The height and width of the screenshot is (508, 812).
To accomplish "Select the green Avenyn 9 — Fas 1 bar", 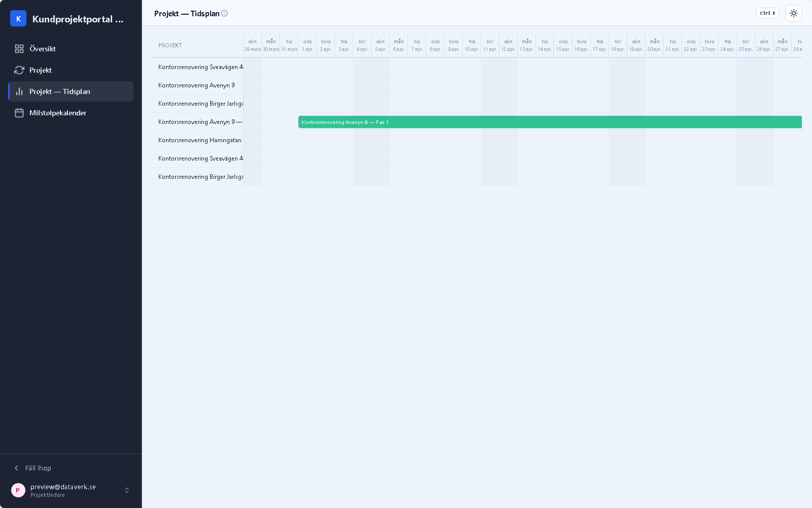I will pos(550,122).
